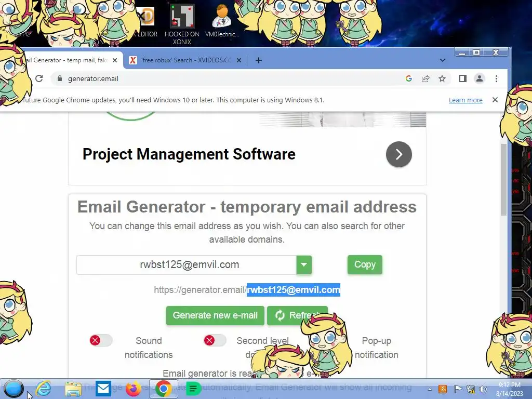Share this page via share icon
Image resolution: width=532 pixels, height=399 pixels.
[x=425, y=79]
